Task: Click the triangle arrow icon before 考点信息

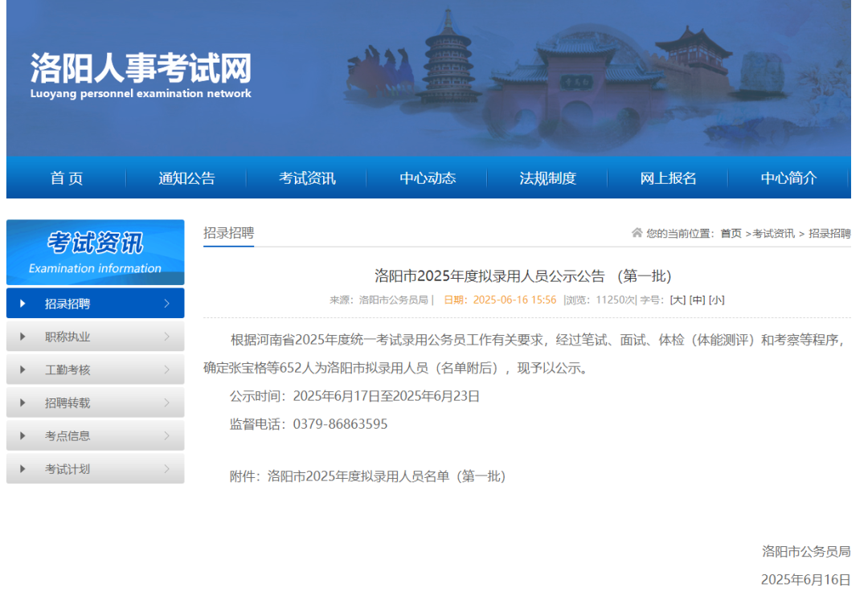Action: point(23,436)
